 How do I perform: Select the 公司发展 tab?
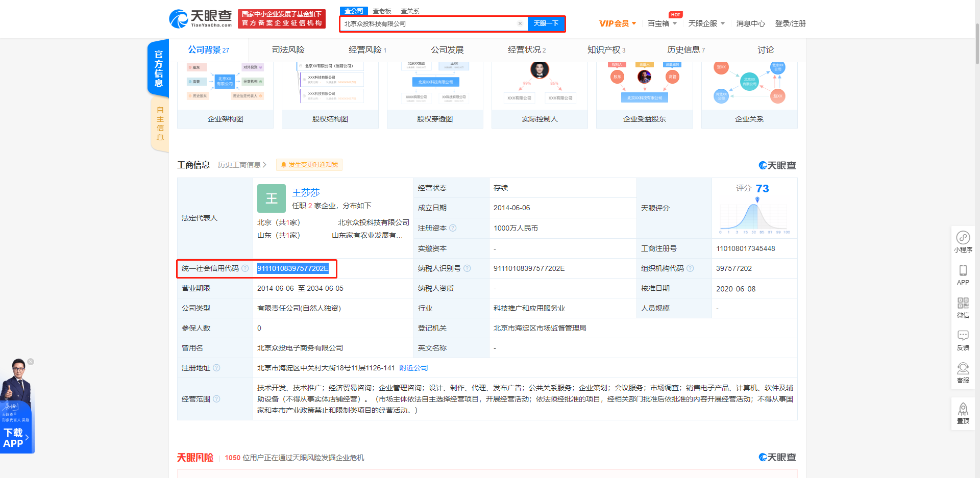tap(447, 49)
